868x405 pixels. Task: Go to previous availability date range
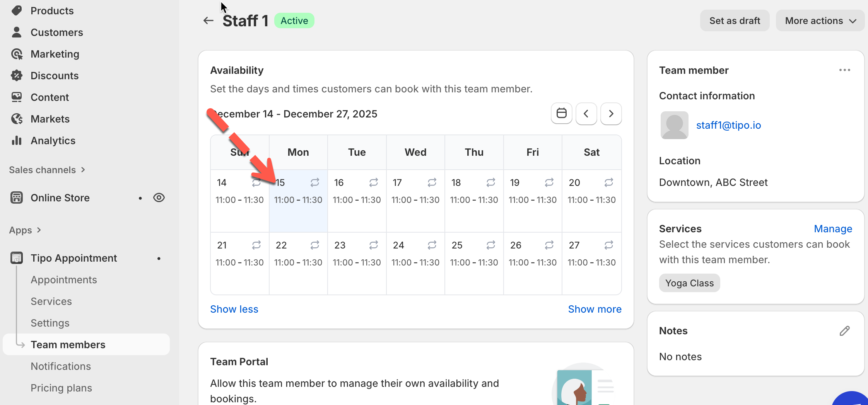point(586,114)
